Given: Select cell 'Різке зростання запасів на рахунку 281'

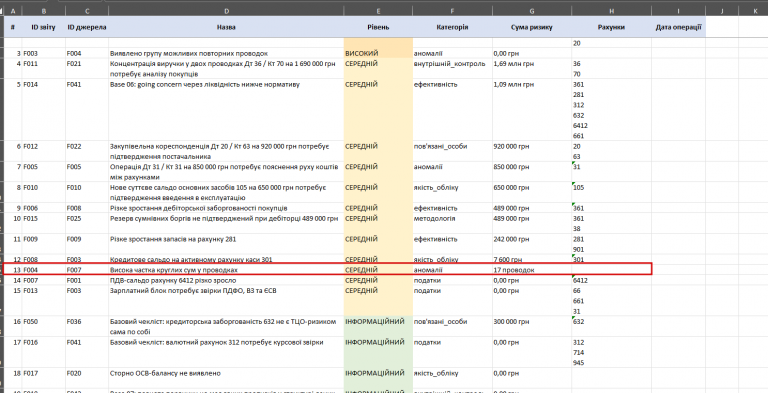Looking at the screenshot, I should 226,244.
